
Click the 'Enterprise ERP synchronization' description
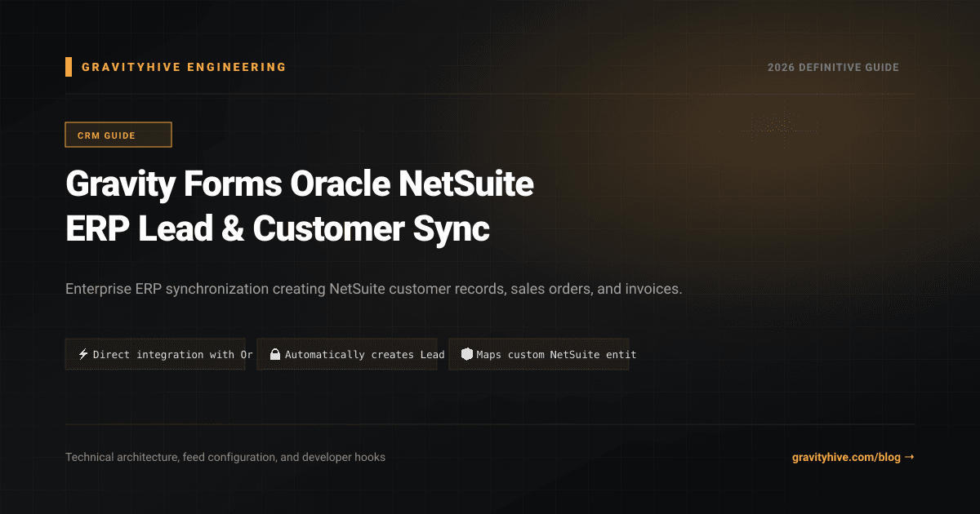click(373, 290)
